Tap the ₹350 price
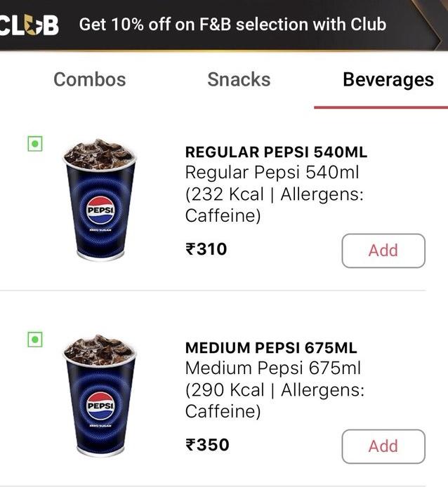 point(207,445)
